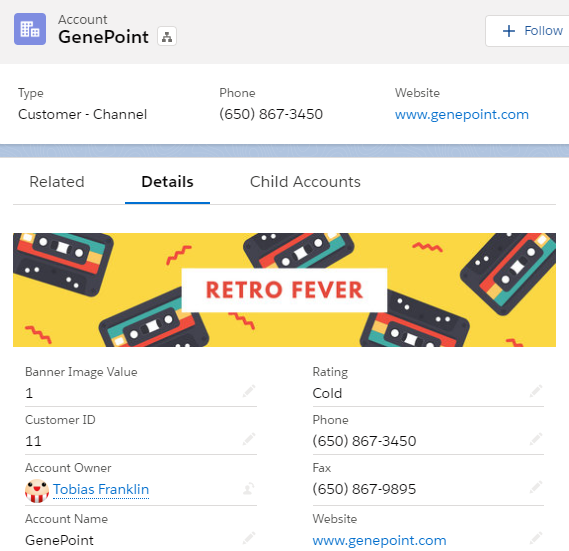Edit Fax field pencil icon
Image resolution: width=569 pixels, height=551 pixels.
pyautogui.click(x=536, y=487)
